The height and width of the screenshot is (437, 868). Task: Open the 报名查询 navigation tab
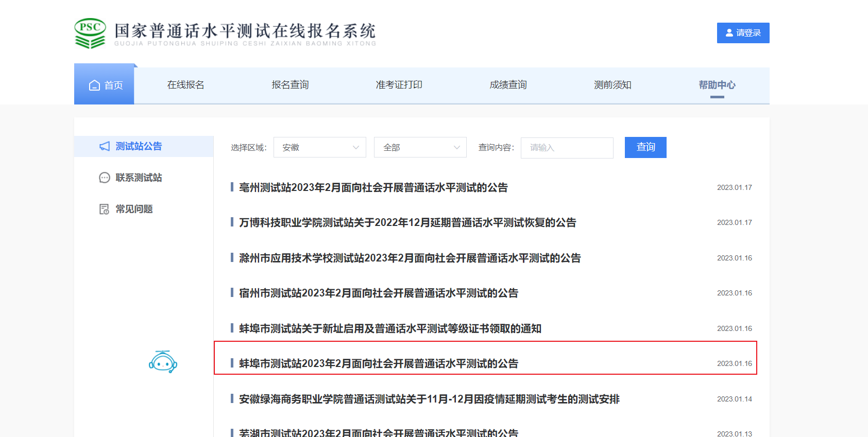click(290, 85)
